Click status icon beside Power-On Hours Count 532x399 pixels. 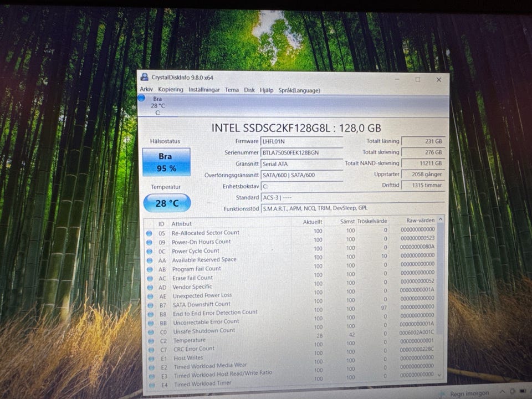[149, 242]
